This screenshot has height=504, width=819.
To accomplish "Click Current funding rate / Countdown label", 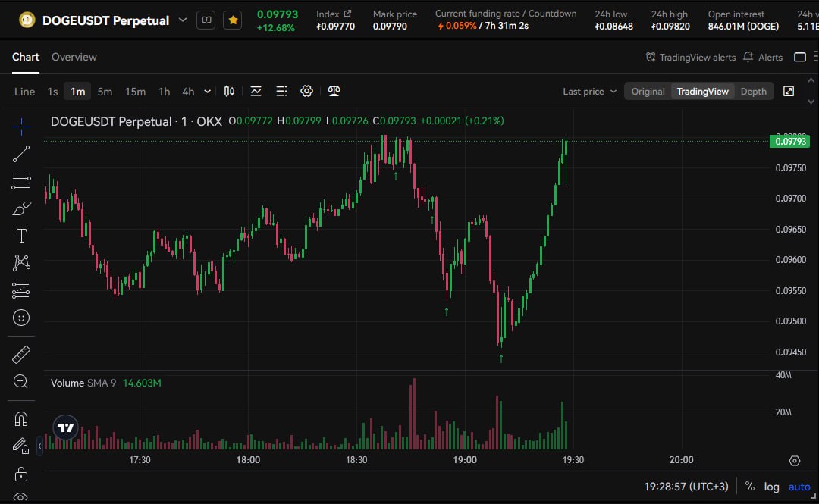I will pyautogui.click(x=506, y=14).
